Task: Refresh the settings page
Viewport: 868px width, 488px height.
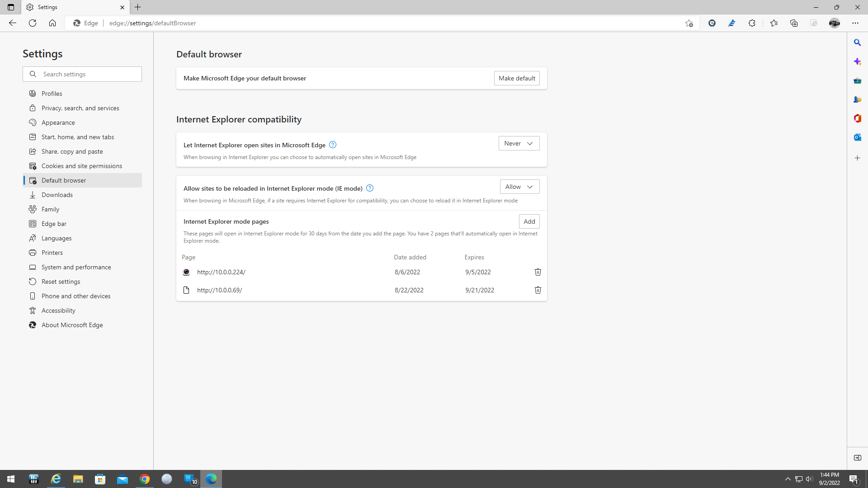Action: 33,23
